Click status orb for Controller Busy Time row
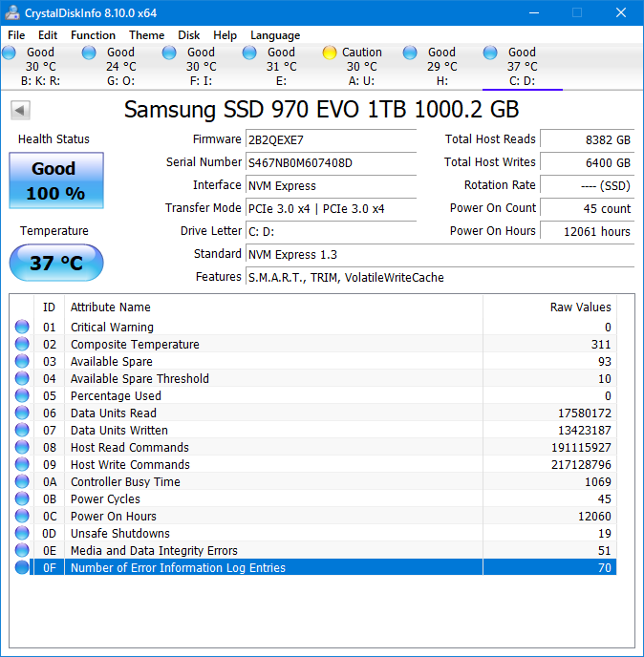Viewport: 644px width, 657px height. pyautogui.click(x=22, y=481)
